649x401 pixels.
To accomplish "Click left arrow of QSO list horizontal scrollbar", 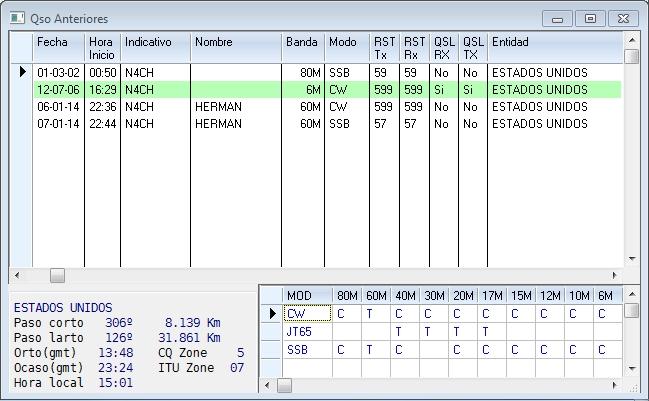I will (x=17, y=274).
